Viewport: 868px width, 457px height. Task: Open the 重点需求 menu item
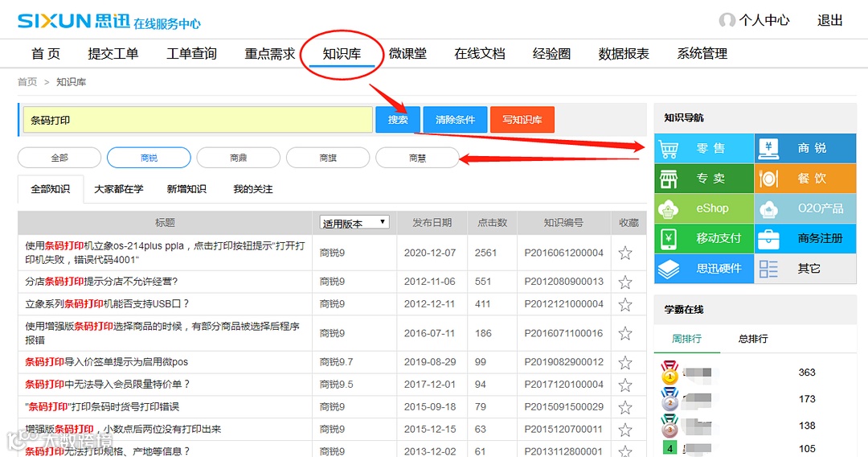click(x=270, y=54)
